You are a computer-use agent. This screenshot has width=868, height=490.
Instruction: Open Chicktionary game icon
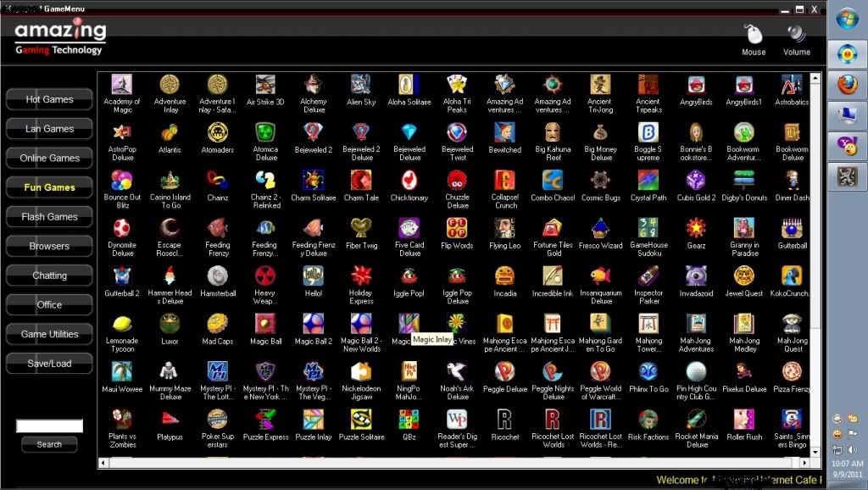point(409,181)
